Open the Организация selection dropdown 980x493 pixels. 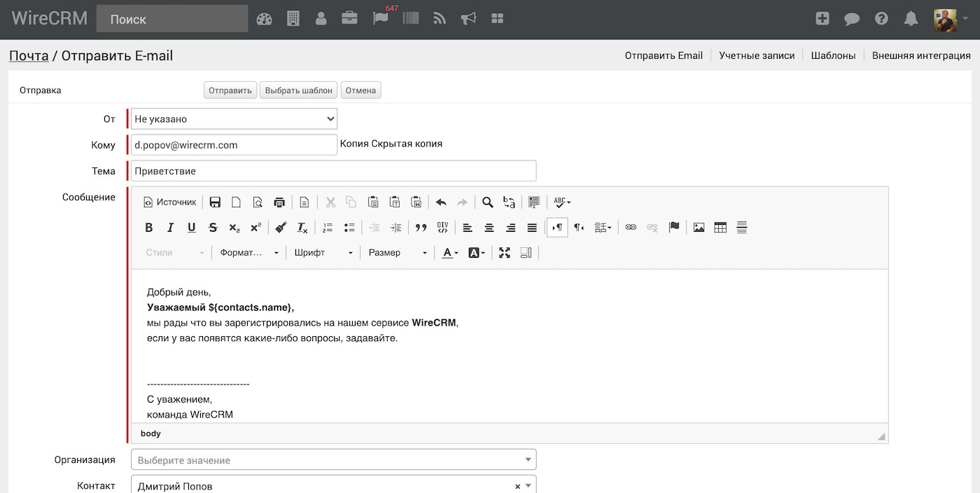coord(333,460)
